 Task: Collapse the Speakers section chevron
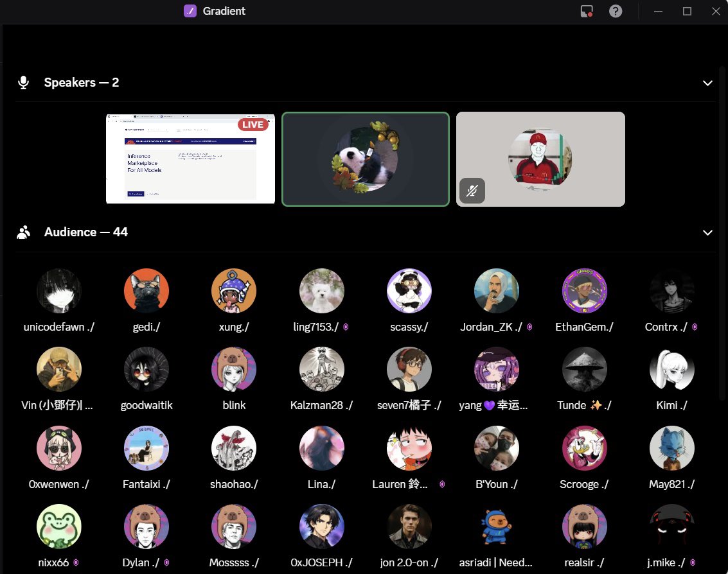[x=707, y=83]
